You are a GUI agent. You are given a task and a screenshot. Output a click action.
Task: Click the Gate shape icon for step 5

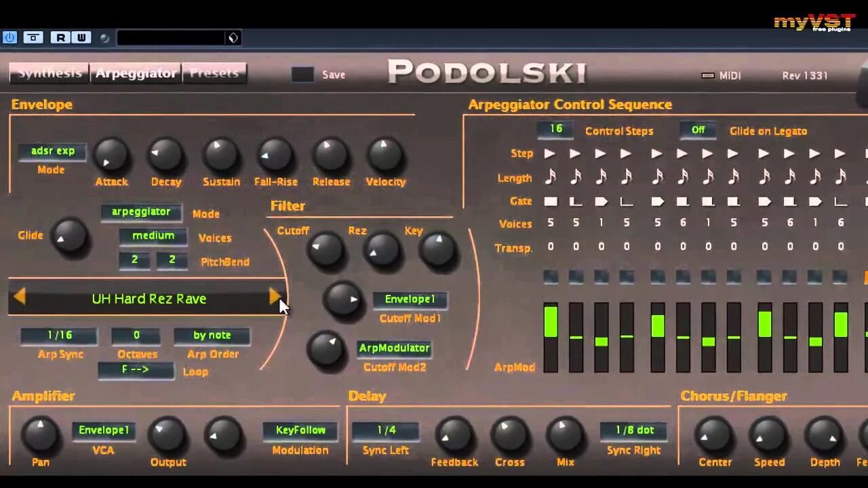(x=657, y=201)
